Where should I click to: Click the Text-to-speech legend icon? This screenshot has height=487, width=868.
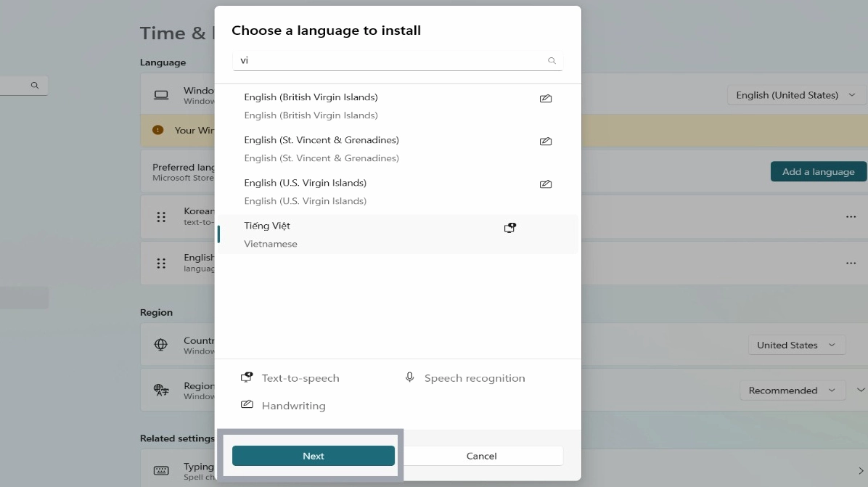247,377
